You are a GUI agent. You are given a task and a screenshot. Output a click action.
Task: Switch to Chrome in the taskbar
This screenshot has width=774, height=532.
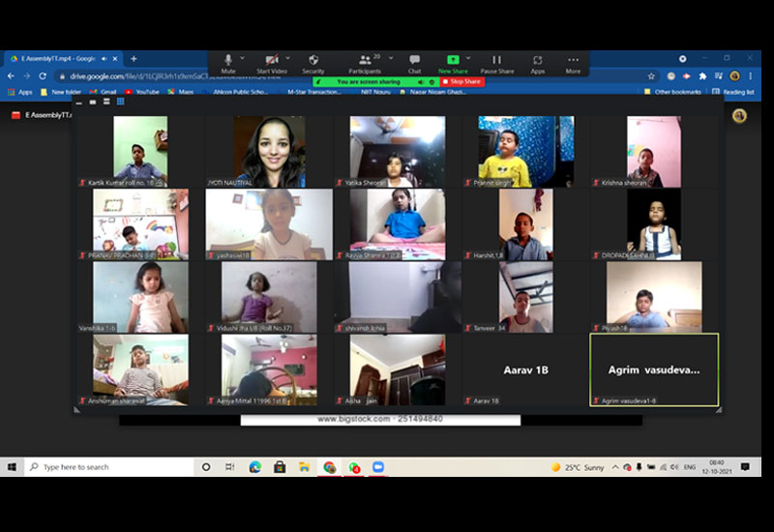click(329, 467)
